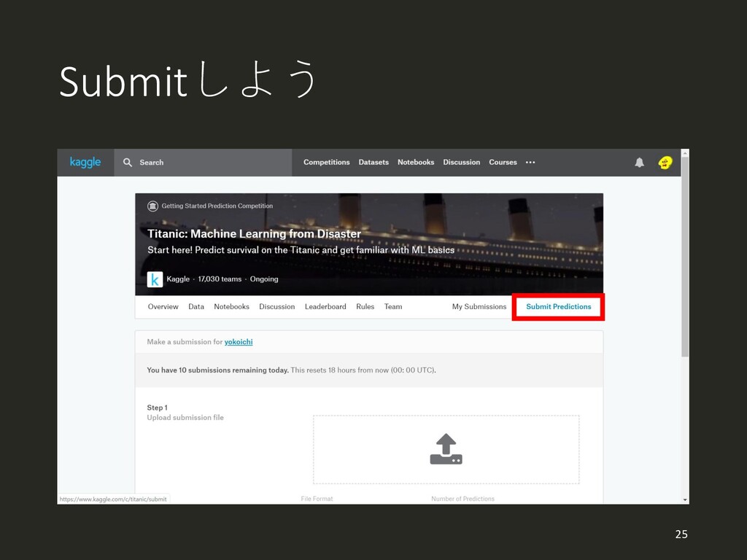Click the 'File Format' label
747x560 pixels.
coord(317,499)
